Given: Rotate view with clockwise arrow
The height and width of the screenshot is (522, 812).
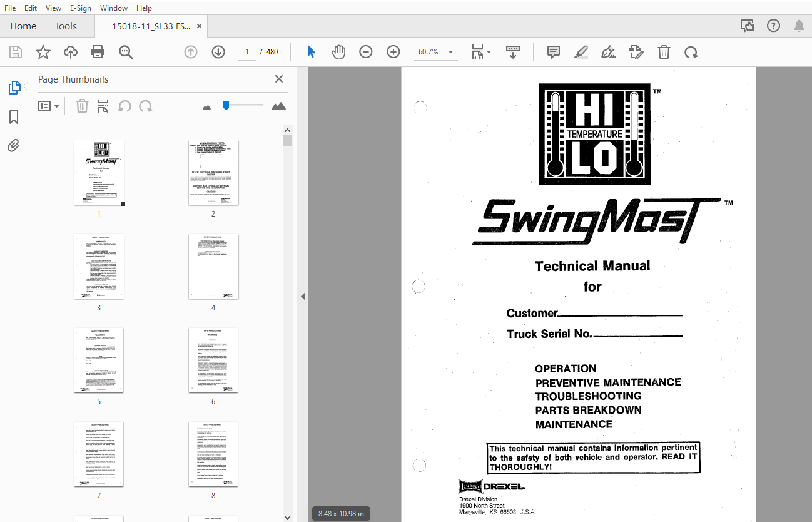Looking at the screenshot, I should [x=691, y=52].
